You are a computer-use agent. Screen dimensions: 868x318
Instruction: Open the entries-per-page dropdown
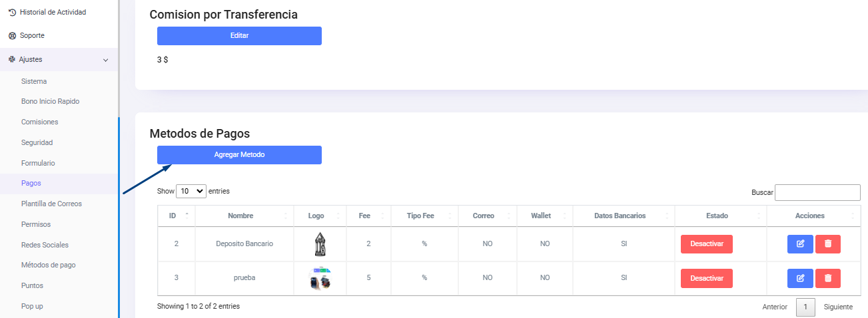[191, 191]
